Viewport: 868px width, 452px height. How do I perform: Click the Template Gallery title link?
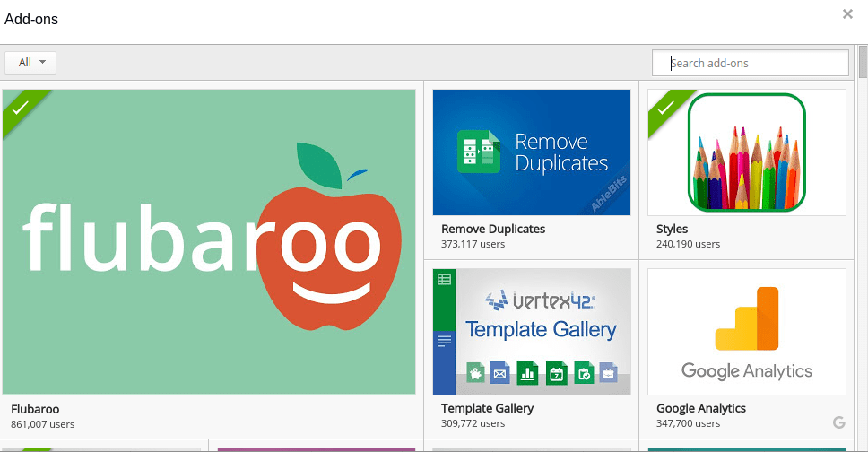click(x=487, y=408)
